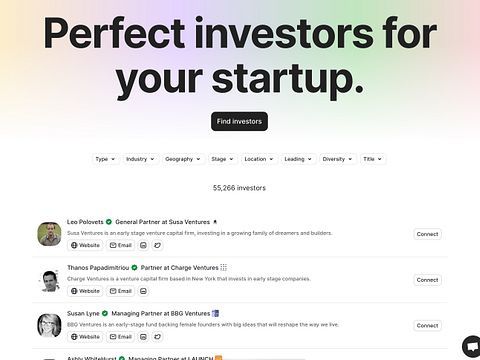Open Susan Lyne's Twitter icon
The width and height of the screenshot is (480, 360).
(x=157, y=337)
